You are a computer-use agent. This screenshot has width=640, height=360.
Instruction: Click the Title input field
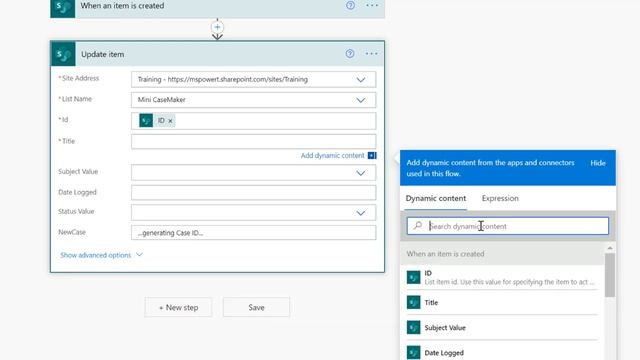pyautogui.click(x=253, y=142)
